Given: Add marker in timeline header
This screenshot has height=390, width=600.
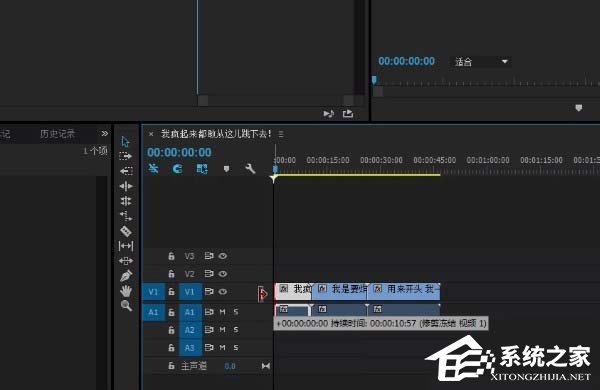Looking at the screenshot, I should [226, 169].
